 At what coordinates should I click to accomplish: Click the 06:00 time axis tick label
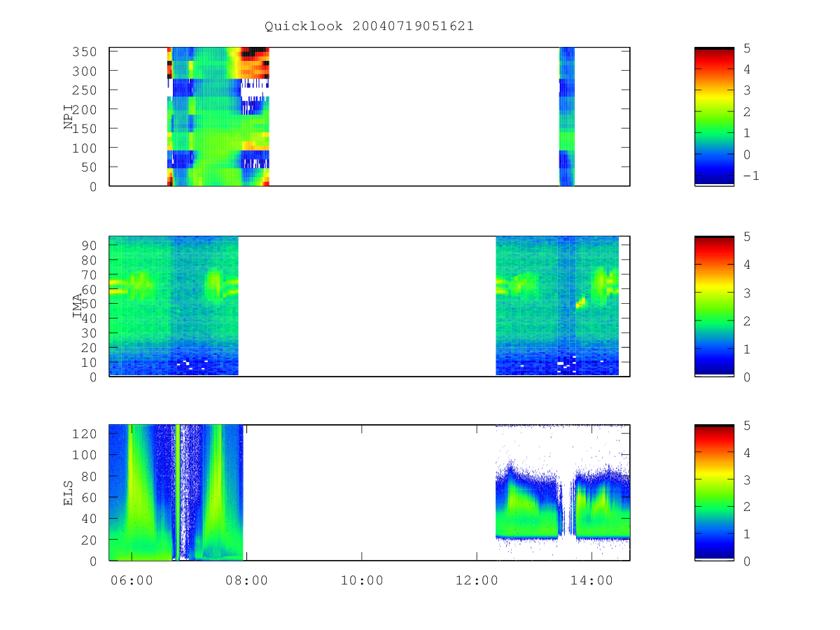tap(132, 580)
